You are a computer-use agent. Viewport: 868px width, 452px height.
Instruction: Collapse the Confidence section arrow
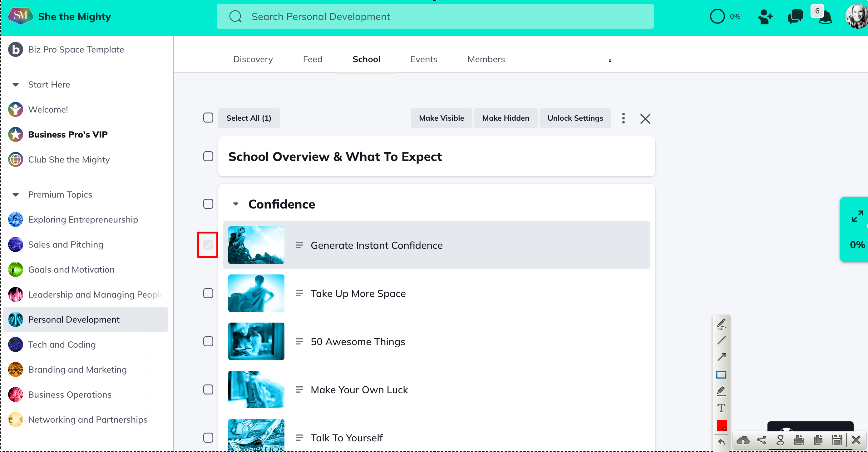click(x=236, y=204)
